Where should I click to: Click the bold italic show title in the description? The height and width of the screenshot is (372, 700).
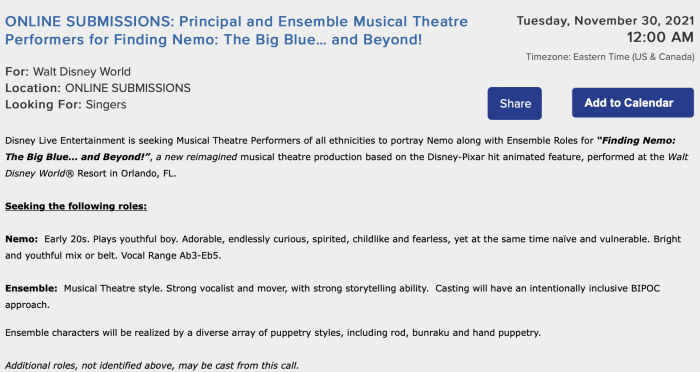coord(340,149)
